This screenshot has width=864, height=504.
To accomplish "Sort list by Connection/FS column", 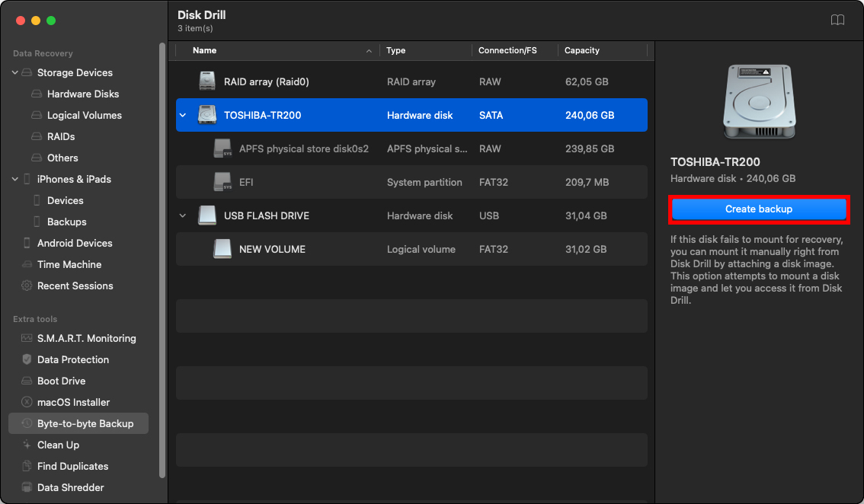I will pos(507,50).
